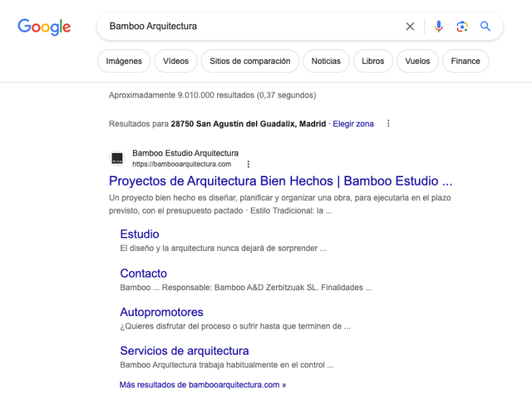Open the Vuelos filter
Viewport: 532px width, 414px height.
(x=418, y=61)
